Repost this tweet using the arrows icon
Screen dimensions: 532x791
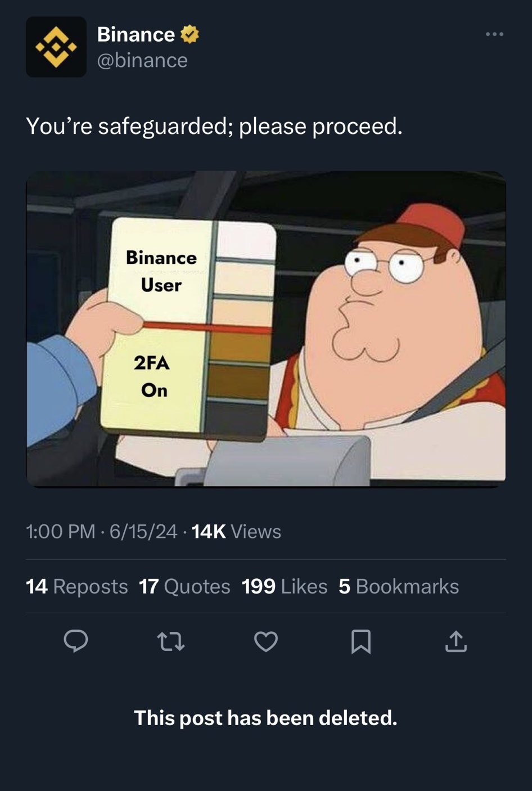point(171,641)
